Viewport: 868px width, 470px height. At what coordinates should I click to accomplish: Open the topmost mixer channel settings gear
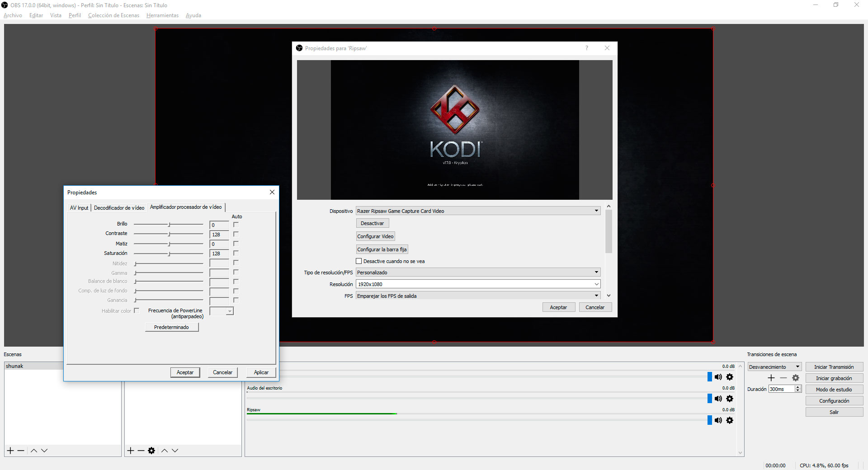pos(730,377)
